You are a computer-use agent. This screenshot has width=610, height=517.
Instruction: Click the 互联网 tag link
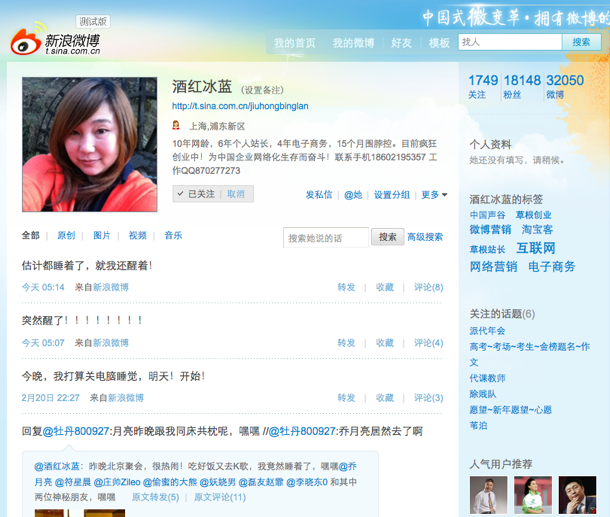536,247
